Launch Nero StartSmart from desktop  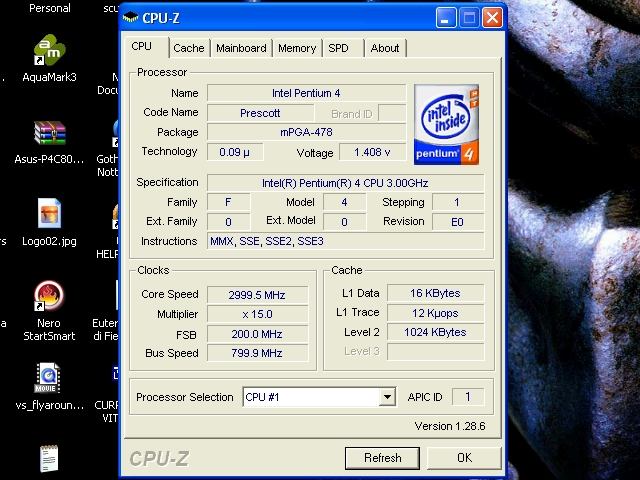pyautogui.click(x=49, y=296)
